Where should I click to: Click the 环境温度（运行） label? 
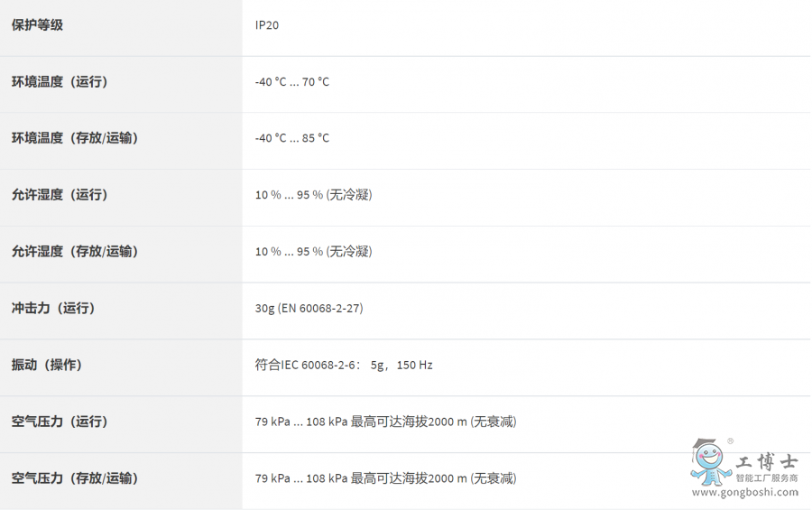(60, 82)
